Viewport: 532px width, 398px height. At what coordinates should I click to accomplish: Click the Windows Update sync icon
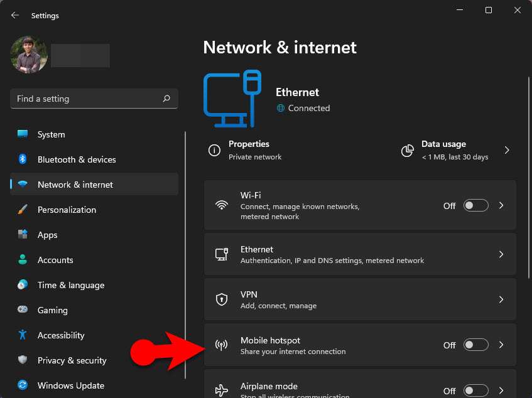[x=23, y=385]
